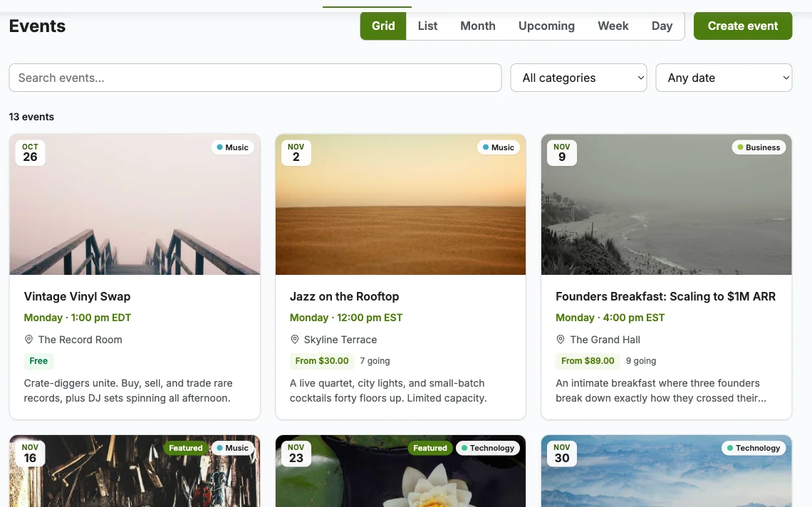Image resolution: width=812 pixels, height=507 pixels.
Task: Click "Skyline Terrace" venue text
Action: [x=340, y=340]
